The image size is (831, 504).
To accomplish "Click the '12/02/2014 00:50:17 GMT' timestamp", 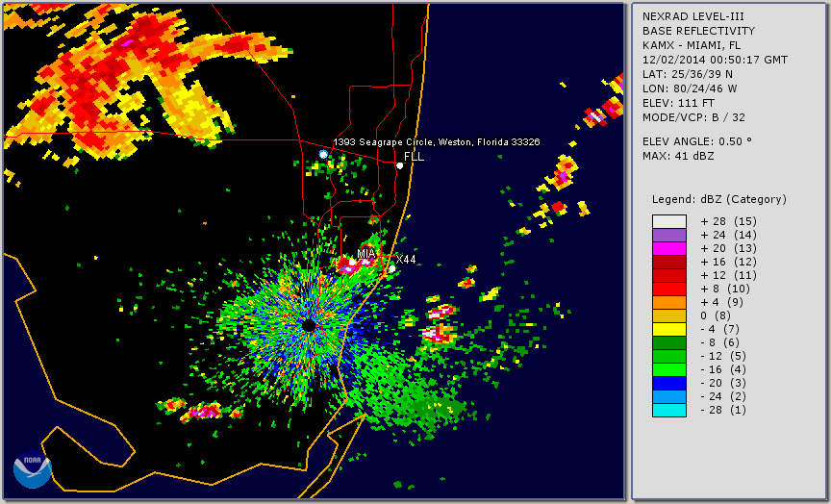I will 715,60.
